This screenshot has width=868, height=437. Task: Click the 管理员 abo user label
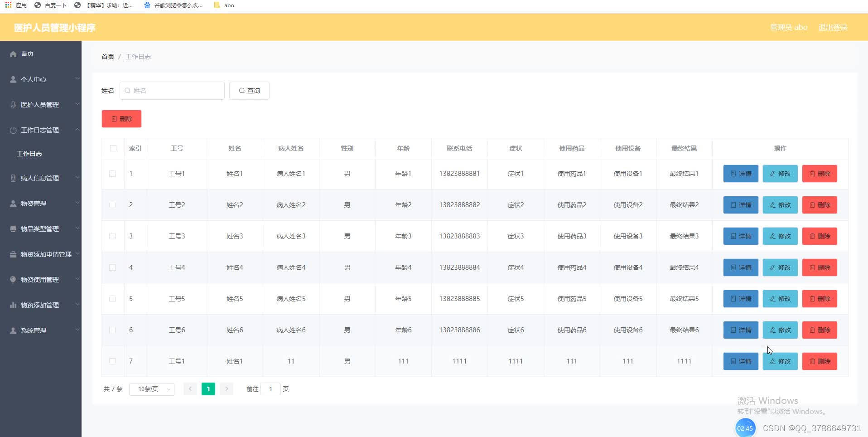click(789, 27)
